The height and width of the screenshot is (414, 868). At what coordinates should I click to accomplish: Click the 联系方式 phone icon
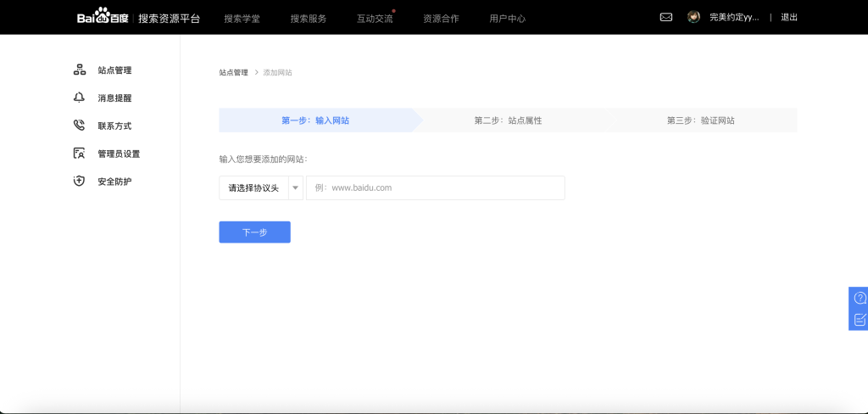(79, 126)
